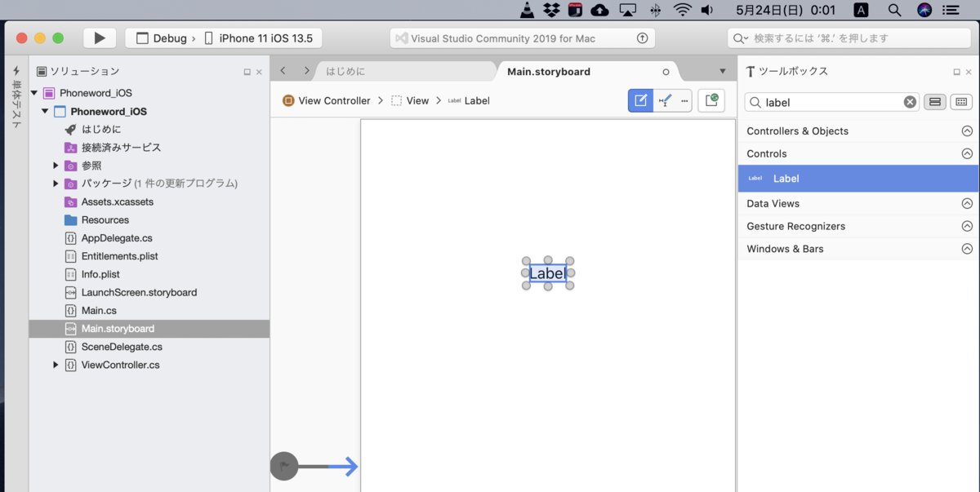Open SceneDelegate.cs file

coord(122,347)
